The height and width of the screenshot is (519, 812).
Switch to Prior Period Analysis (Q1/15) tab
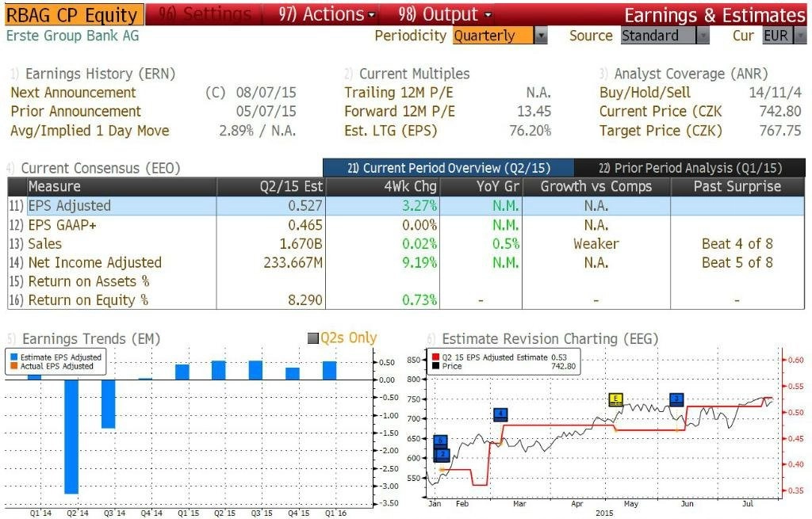point(690,168)
